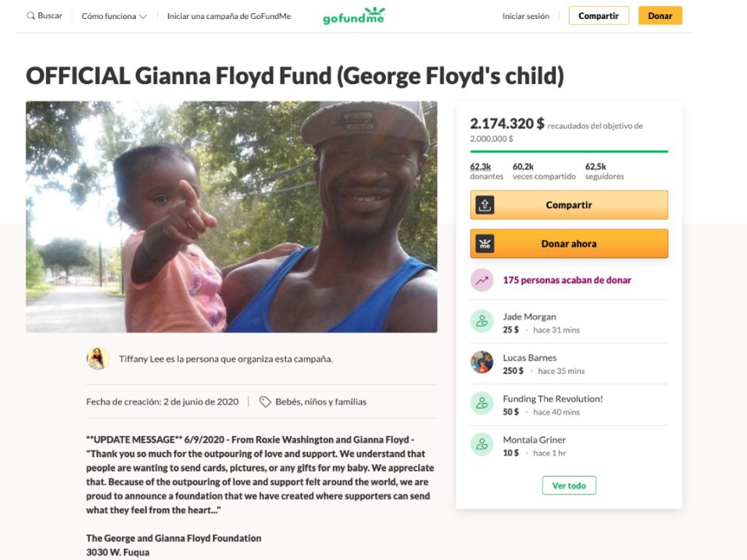Click the campaign photo
This screenshot has width=747, height=560.
[x=231, y=217]
